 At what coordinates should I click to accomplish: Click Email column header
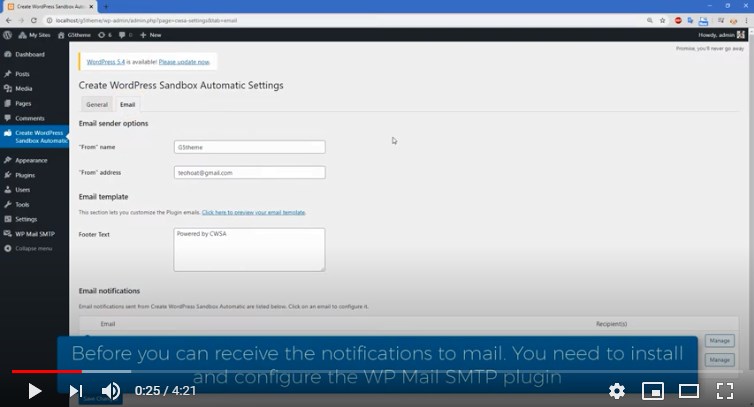click(108, 324)
